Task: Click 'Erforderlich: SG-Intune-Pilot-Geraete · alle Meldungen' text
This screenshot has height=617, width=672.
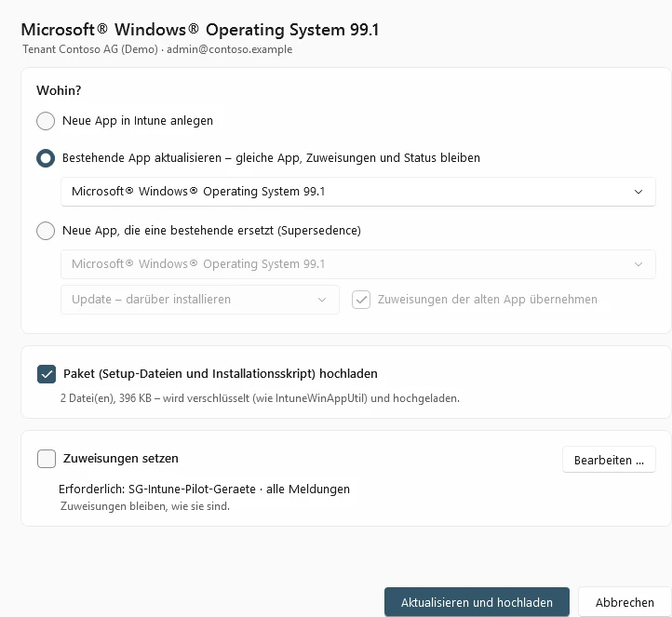Action: tap(204, 489)
